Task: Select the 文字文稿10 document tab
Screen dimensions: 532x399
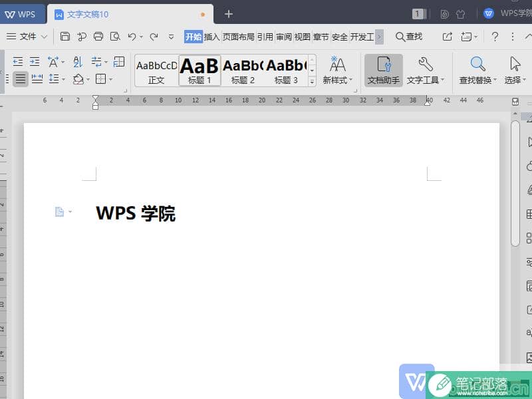Action: (130, 14)
